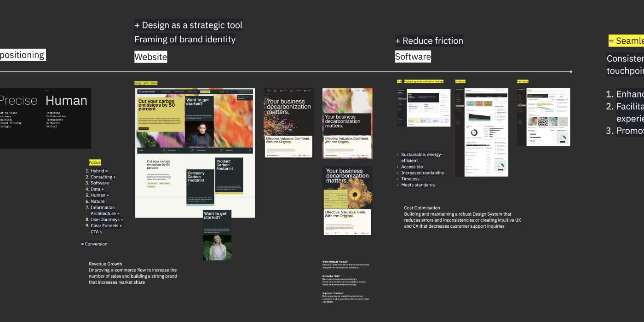
Task: Select the yellow "Reduction" tag
Action: tap(523, 81)
